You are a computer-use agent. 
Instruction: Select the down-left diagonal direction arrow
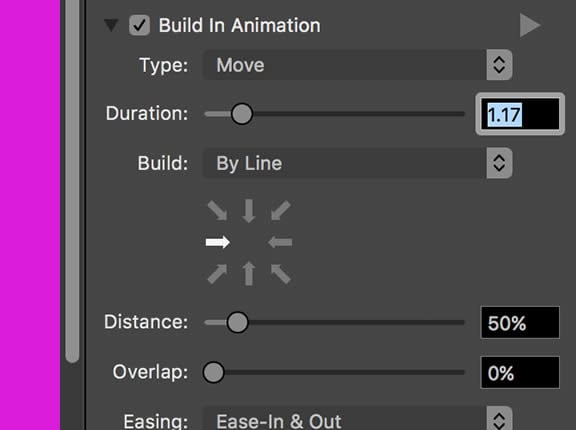[280, 211]
